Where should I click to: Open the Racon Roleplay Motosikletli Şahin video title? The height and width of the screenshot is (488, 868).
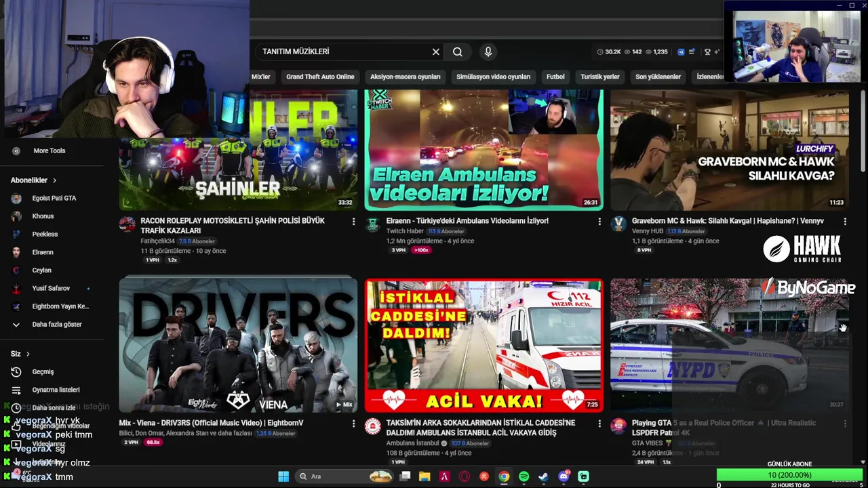coord(233,226)
